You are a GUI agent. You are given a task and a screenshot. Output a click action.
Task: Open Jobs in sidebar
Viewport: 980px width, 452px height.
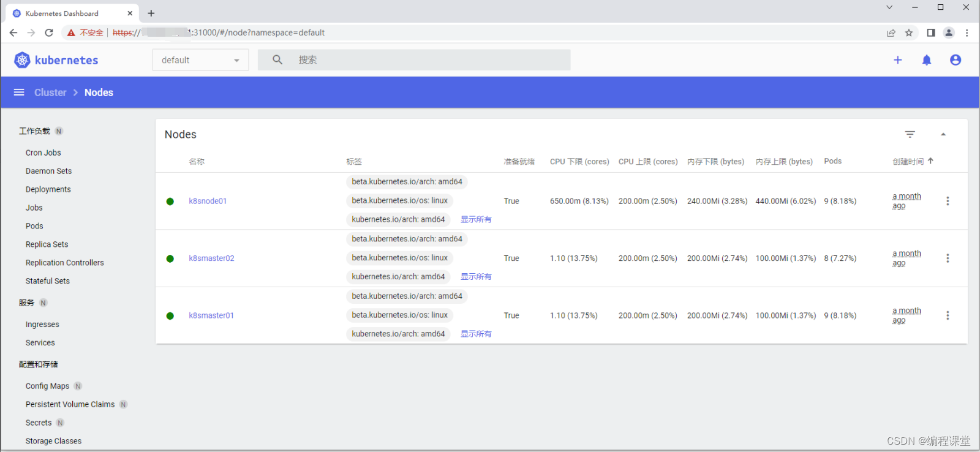click(x=34, y=208)
